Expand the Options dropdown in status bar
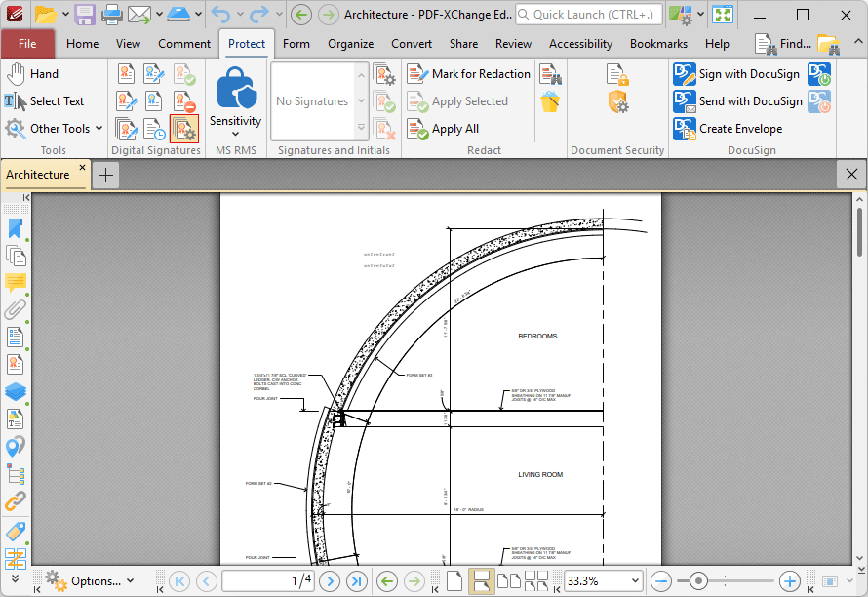Viewport: 868px width, 597px height. click(90, 581)
